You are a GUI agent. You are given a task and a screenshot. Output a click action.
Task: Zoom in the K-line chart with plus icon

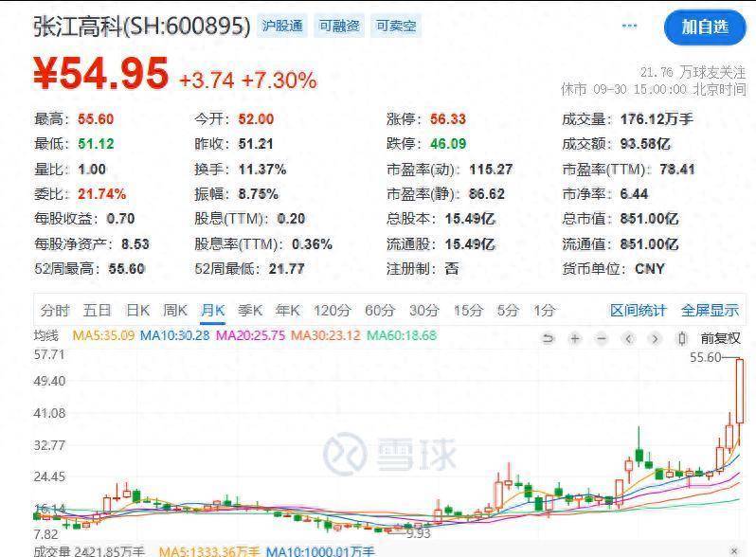[574, 338]
